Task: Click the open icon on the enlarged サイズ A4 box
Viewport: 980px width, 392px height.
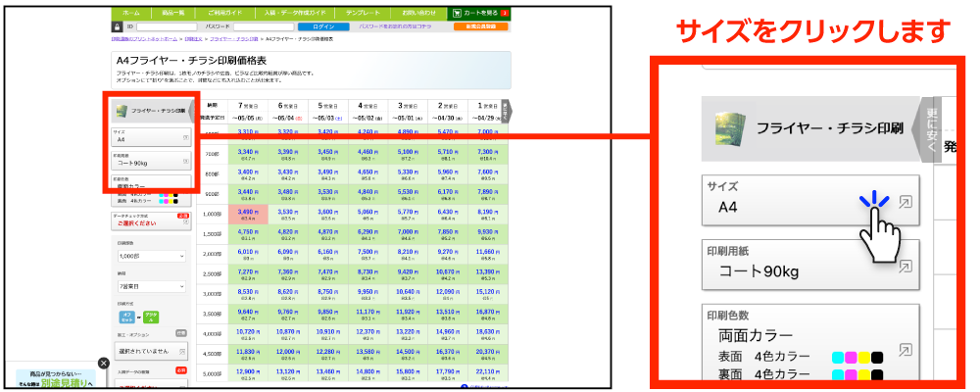Action: [905, 201]
